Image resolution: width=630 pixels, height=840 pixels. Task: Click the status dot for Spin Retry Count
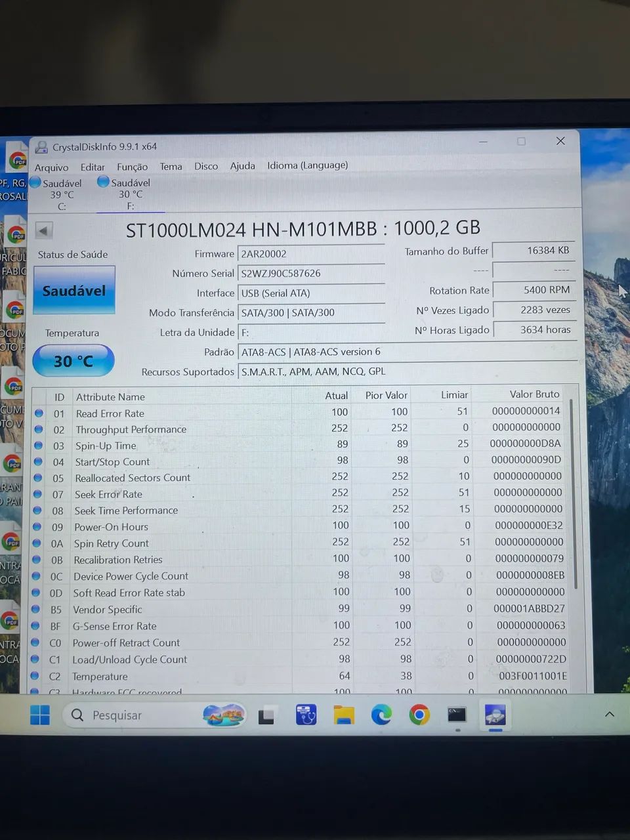[x=37, y=543]
